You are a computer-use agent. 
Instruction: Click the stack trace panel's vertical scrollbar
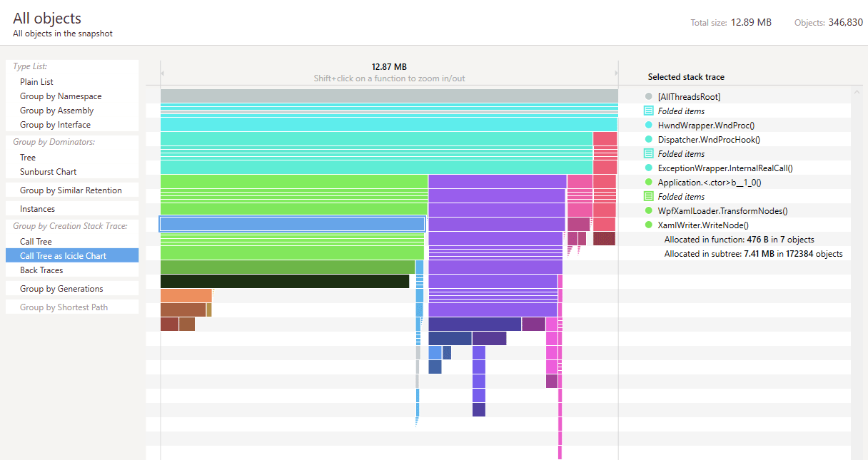[x=857, y=271]
